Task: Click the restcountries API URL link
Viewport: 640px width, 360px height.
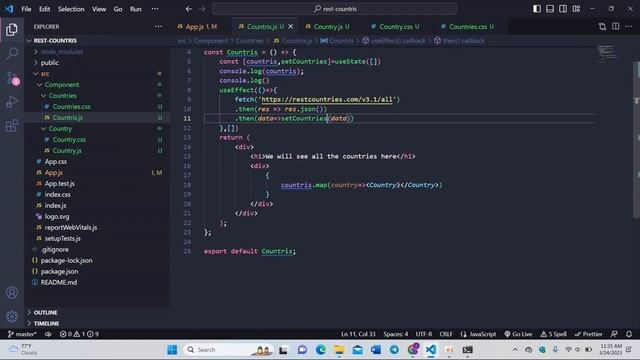Action: click(x=327, y=100)
